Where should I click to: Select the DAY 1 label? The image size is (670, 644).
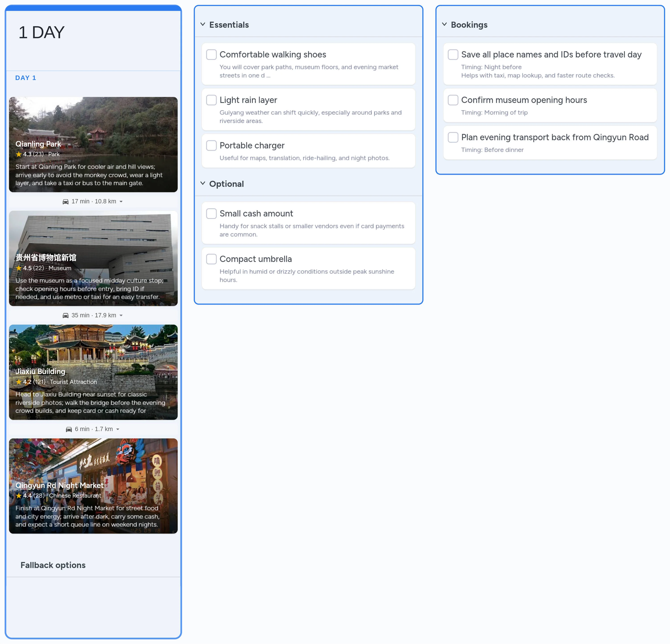[26, 78]
